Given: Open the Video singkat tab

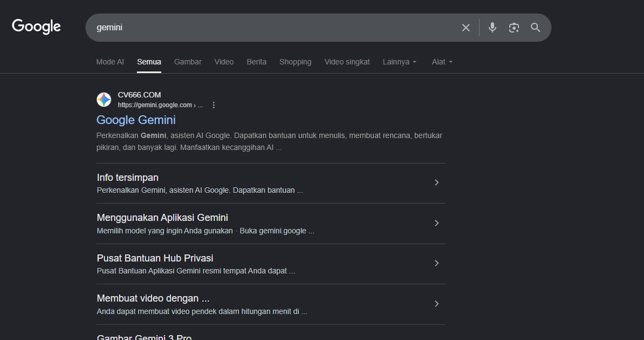Looking at the screenshot, I should [347, 62].
